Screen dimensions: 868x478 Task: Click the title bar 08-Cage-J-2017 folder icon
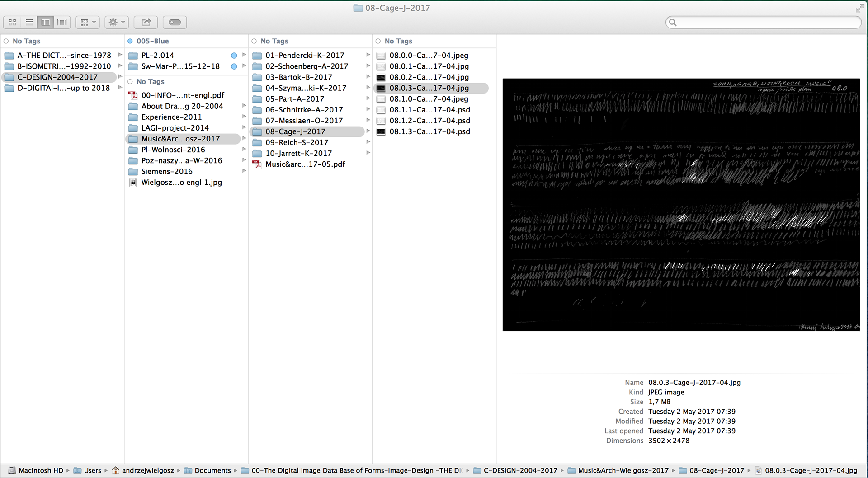click(x=358, y=8)
